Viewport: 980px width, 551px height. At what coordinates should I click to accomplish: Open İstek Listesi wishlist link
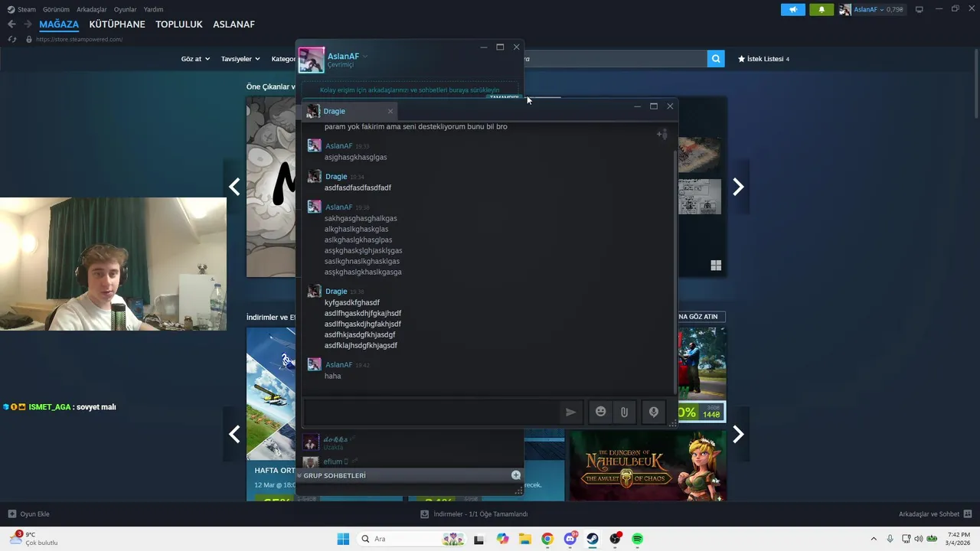[763, 59]
